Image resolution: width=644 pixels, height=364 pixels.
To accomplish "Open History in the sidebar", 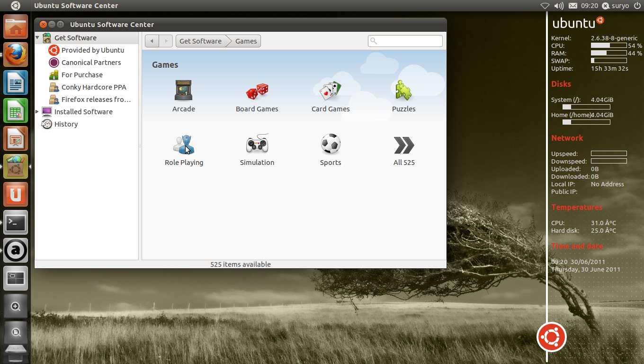I will pyautogui.click(x=66, y=124).
